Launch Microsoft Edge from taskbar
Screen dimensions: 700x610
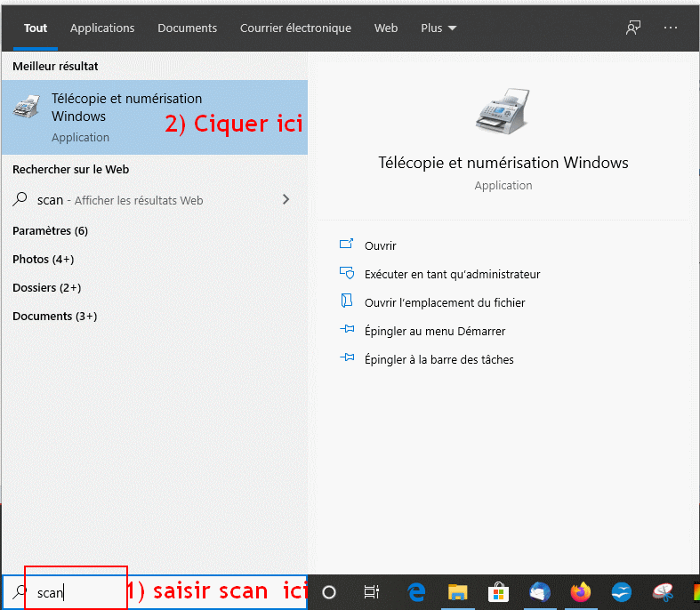tap(415, 592)
